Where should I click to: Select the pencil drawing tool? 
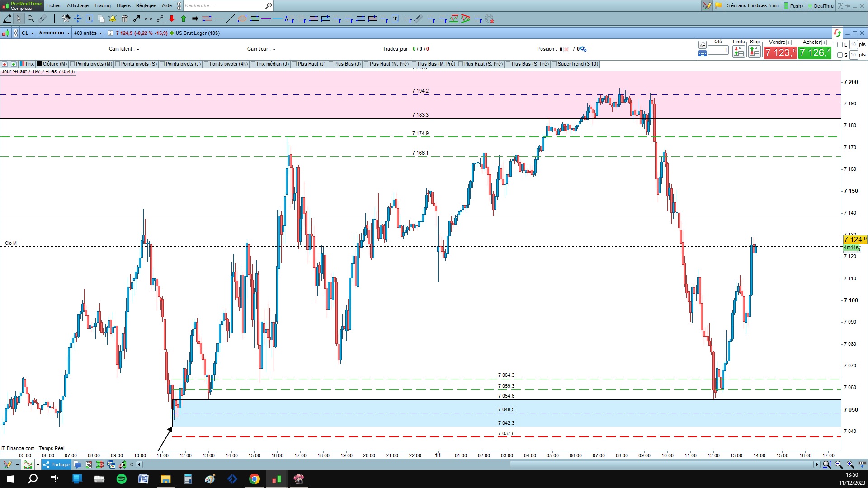pyautogui.click(x=7, y=19)
